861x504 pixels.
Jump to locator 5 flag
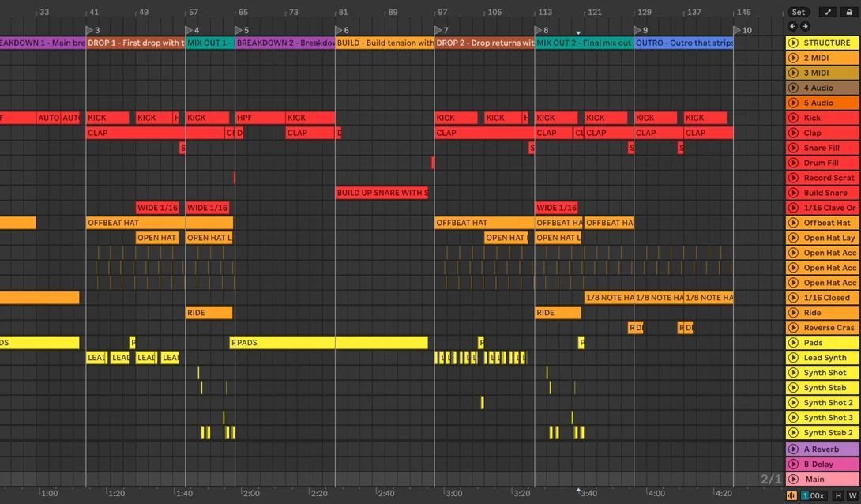tap(239, 30)
